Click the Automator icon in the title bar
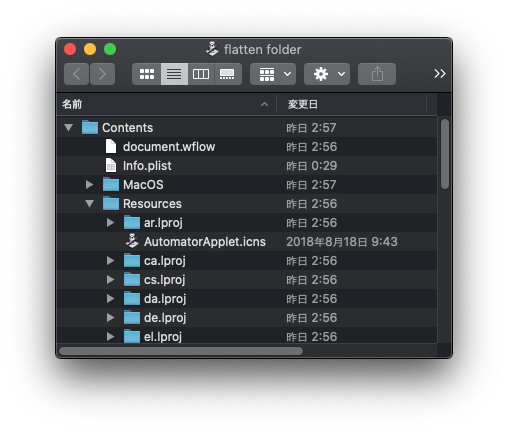508x432 pixels. pyautogui.click(x=212, y=49)
